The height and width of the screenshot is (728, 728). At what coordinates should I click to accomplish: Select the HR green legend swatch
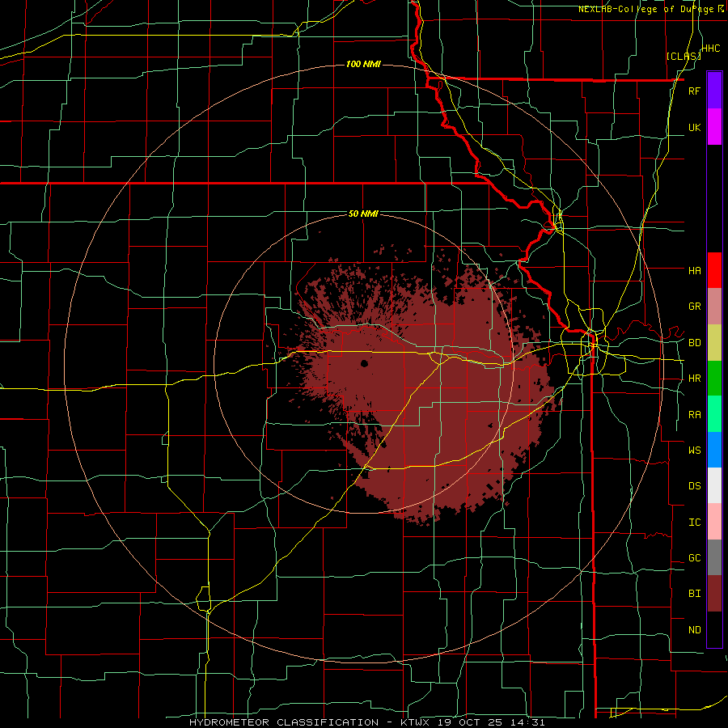(714, 378)
